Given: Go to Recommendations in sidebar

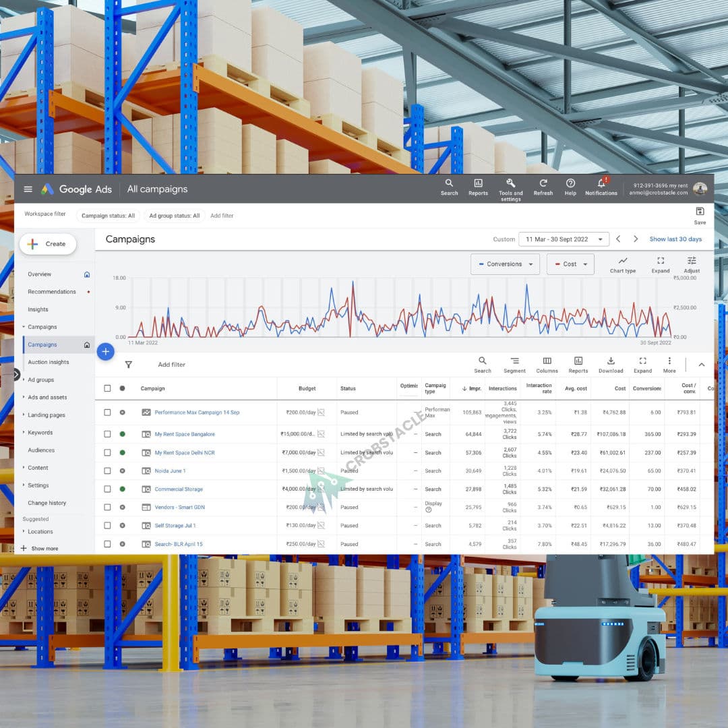Looking at the screenshot, I should click(51, 292).
